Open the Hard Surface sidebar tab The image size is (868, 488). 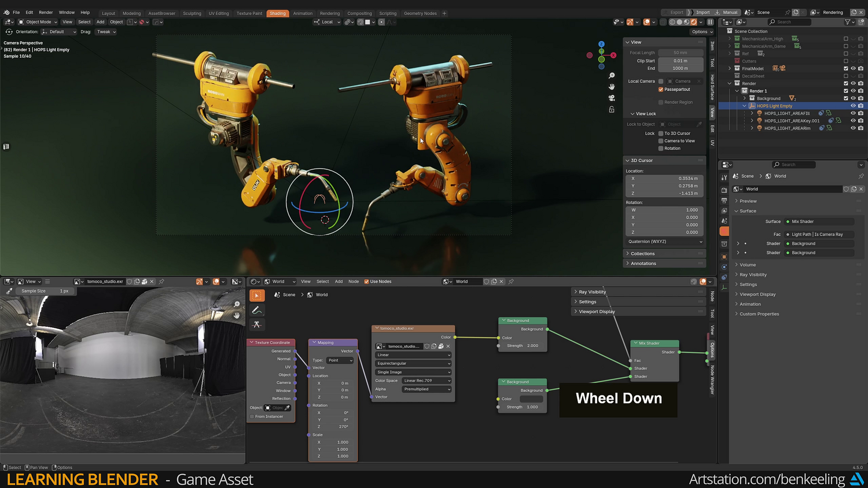coord(712,87)
